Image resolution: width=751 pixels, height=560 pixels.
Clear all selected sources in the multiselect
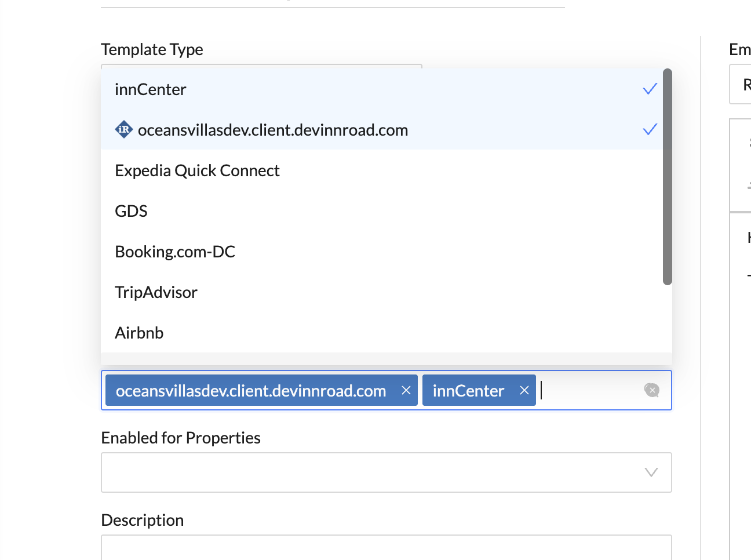click(652, 390)
